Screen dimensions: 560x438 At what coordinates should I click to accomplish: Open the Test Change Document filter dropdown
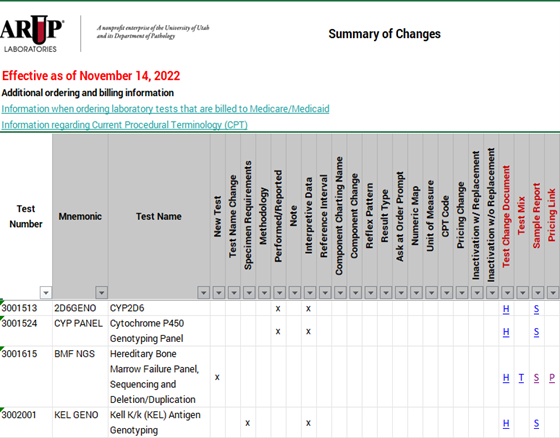tap(507, 293)
